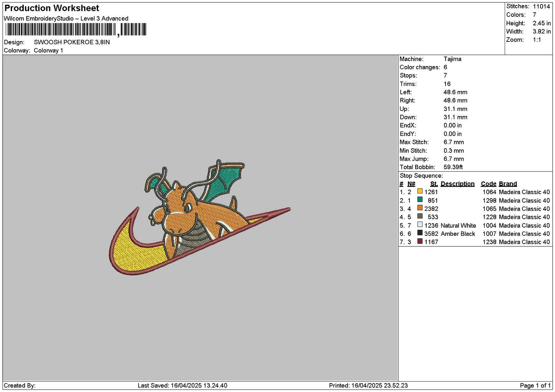Click the Wilcom EmbroideryStudio Level 3 Advanced text
The image size is (555, 392).
[66, 18]
